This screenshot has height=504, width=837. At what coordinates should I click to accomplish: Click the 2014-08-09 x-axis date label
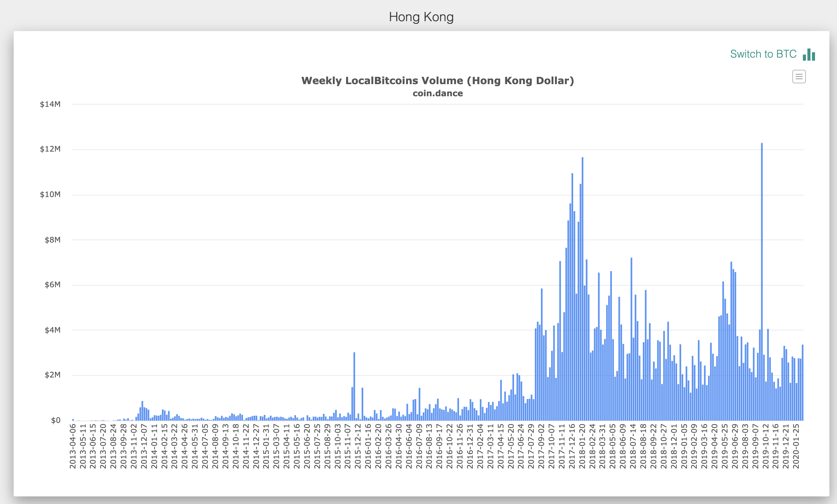[215, 446]
